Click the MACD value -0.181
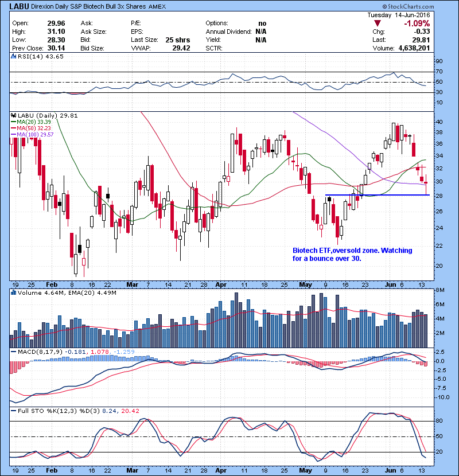Viewport: 459px width, 476px height. point(75,352)
